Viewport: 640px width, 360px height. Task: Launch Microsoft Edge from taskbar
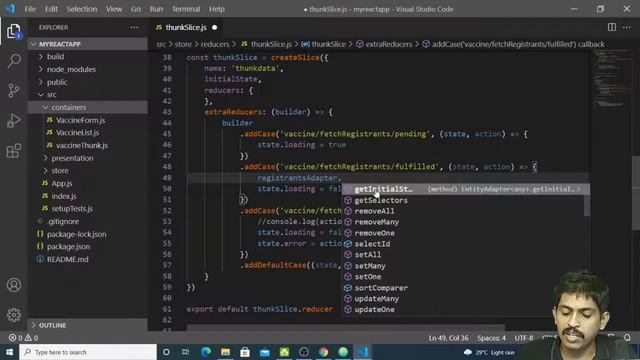click(x=206, y=352)
